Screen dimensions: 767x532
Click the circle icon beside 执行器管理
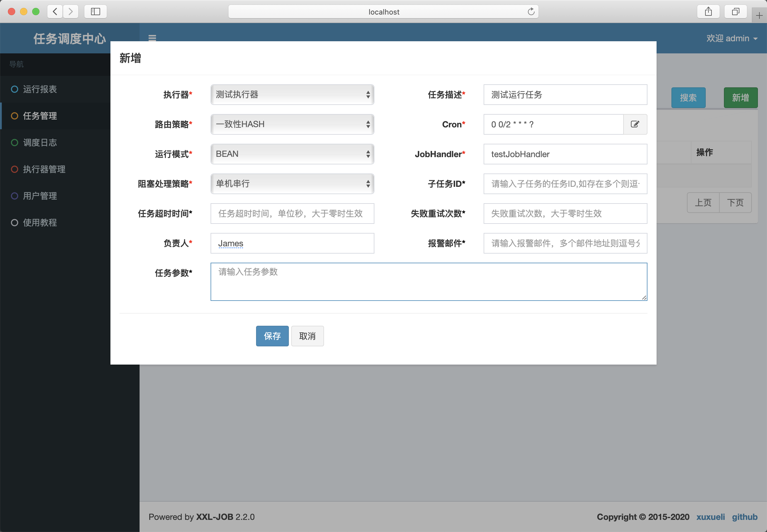coord(14,169)
